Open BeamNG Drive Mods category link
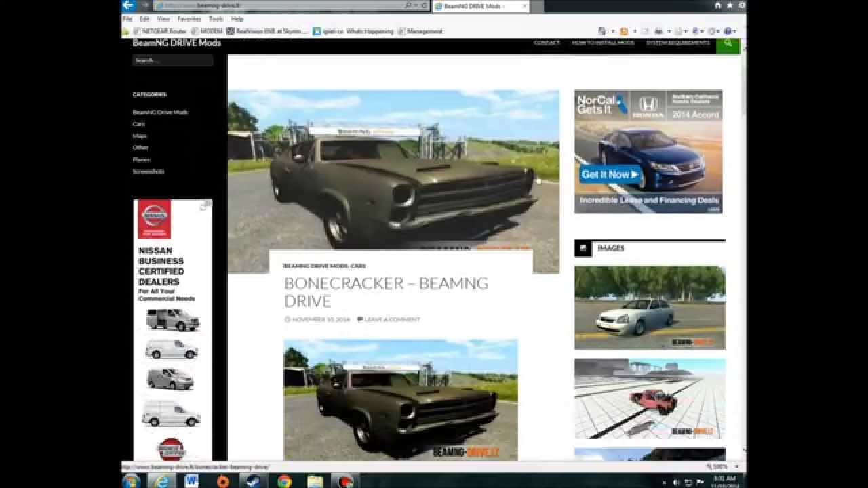Screen dimensions: 868x488 click(160, 112)
